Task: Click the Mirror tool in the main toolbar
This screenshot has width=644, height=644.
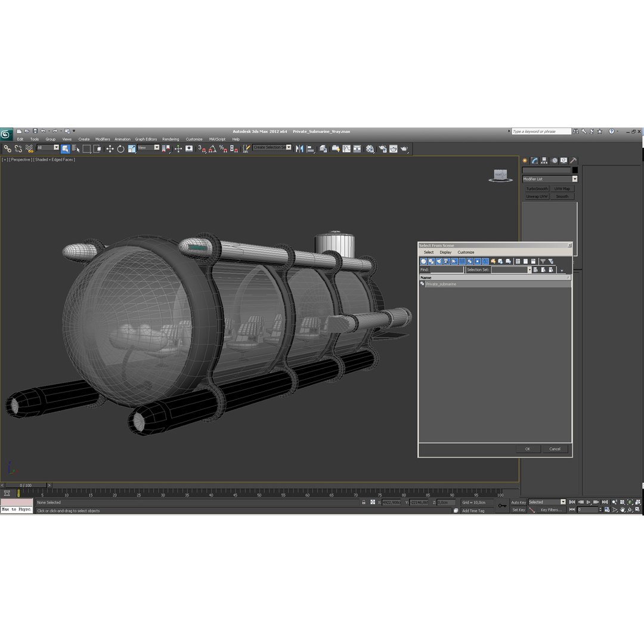Action: pos(299,148)
